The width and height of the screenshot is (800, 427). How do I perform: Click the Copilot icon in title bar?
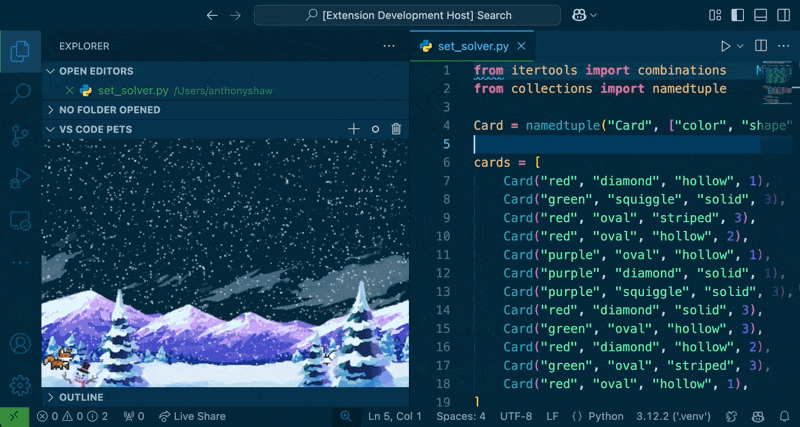579,15
